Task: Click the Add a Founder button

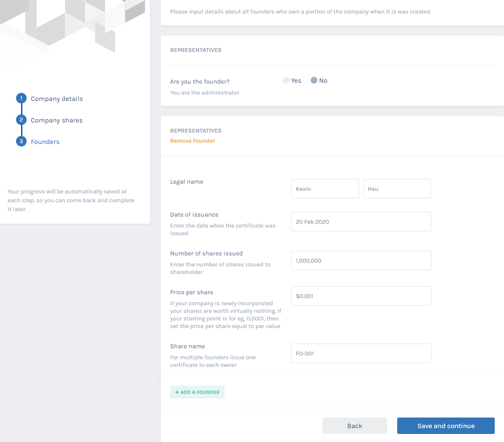Action: (x=197, y=392)
